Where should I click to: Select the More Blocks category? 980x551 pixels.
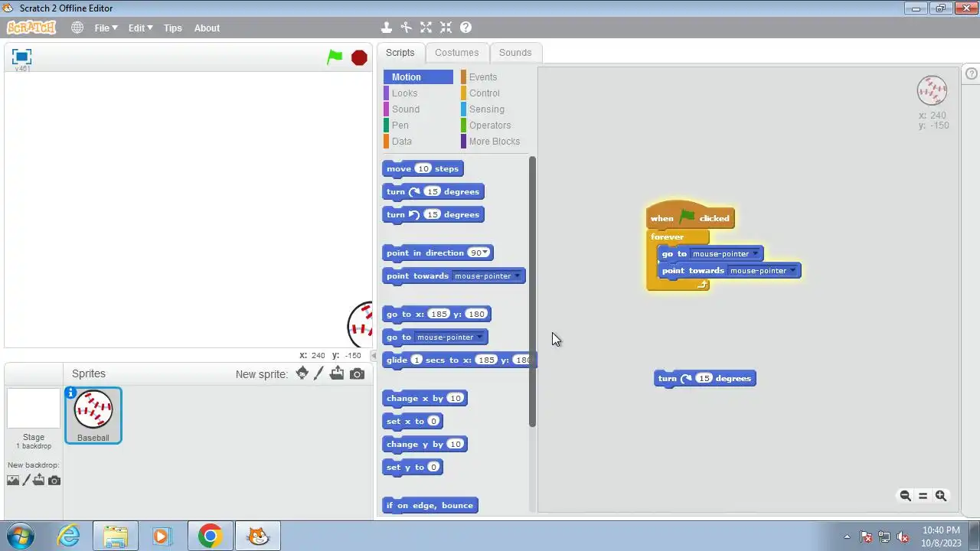click(494, 141)
